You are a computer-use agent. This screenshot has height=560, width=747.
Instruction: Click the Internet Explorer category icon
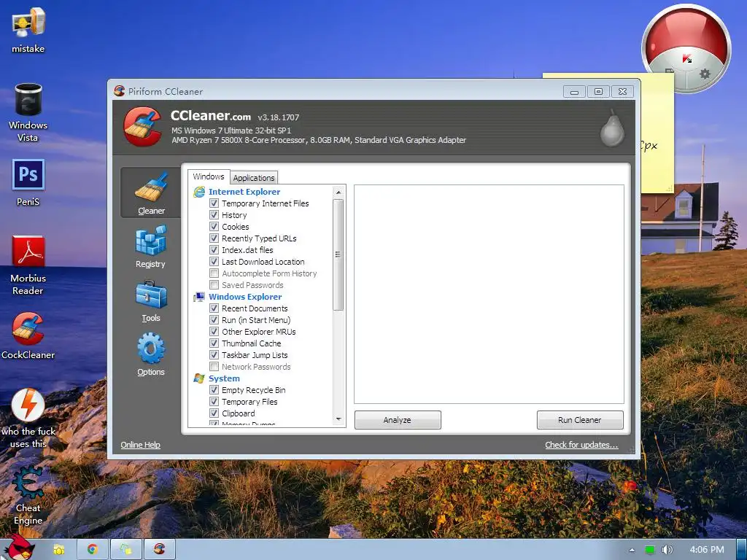(x=198, y=192)
